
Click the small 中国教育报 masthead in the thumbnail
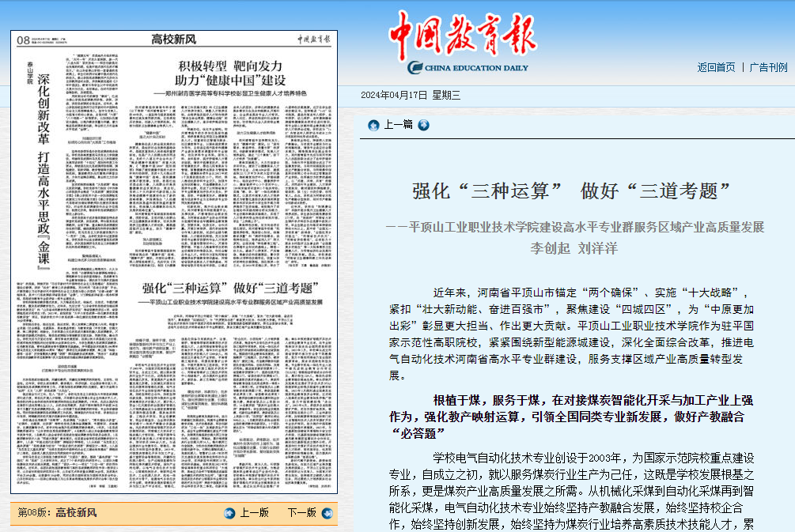click(x=314, y=39)
